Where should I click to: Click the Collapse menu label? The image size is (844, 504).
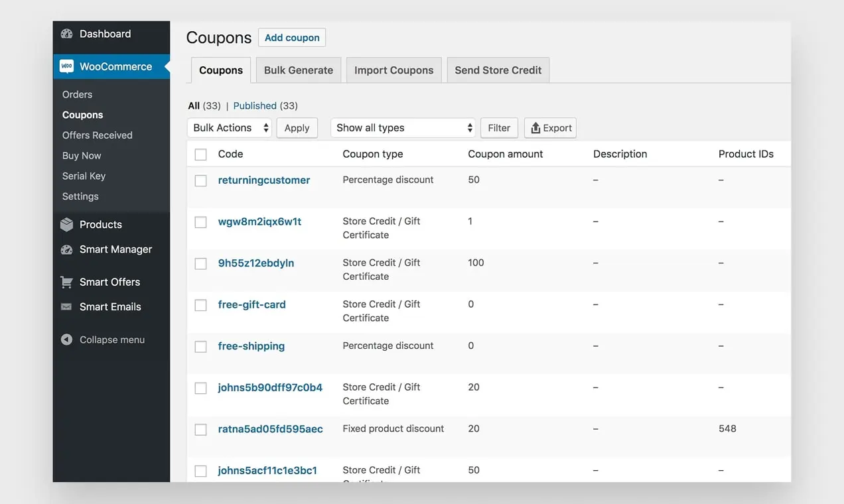coord(112,340)
